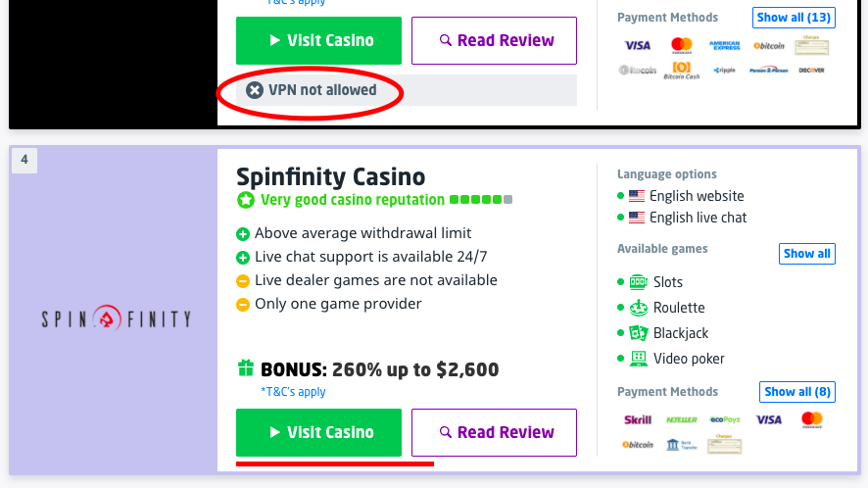Click the Discover card icon
The width and height of the screenshot is (868, 488).
point(811,70)
